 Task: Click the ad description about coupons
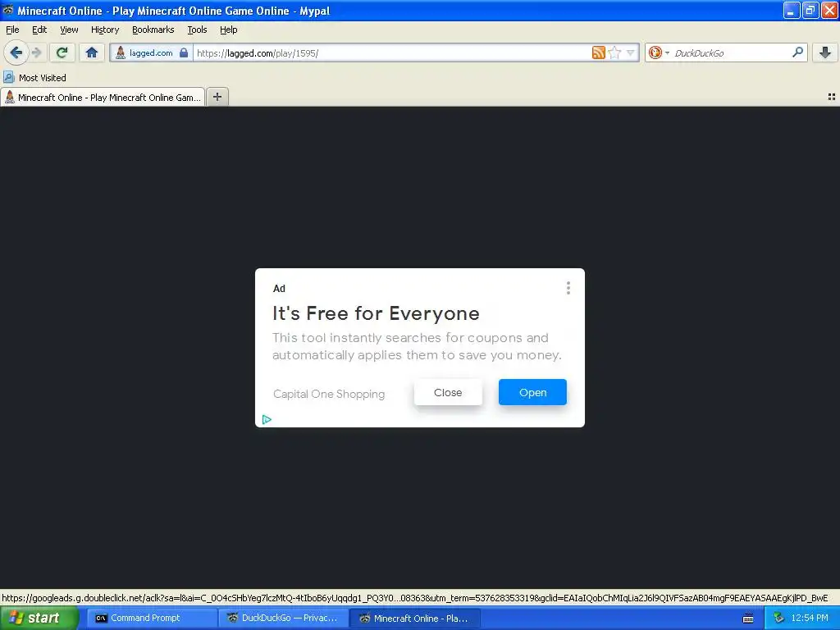417,347
